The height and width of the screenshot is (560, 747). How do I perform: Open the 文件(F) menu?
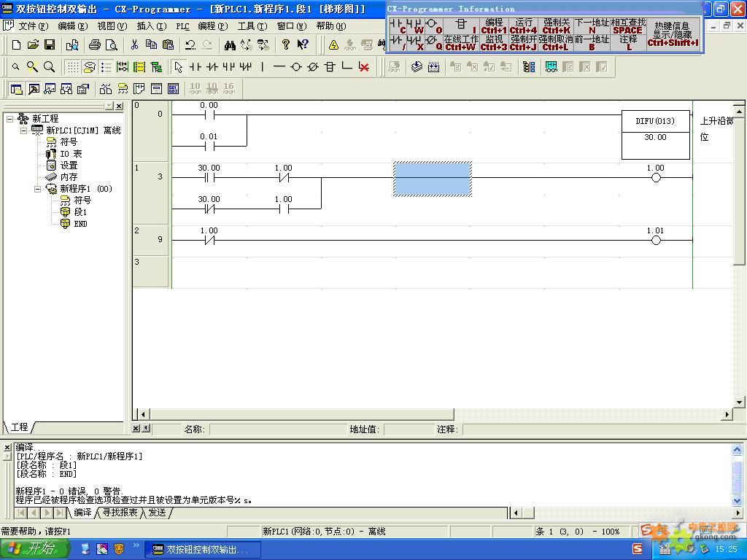[33, 26]
